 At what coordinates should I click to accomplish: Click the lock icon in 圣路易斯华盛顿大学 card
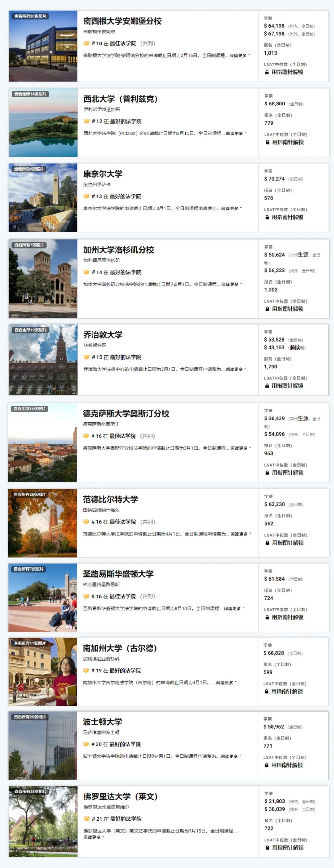267,617
